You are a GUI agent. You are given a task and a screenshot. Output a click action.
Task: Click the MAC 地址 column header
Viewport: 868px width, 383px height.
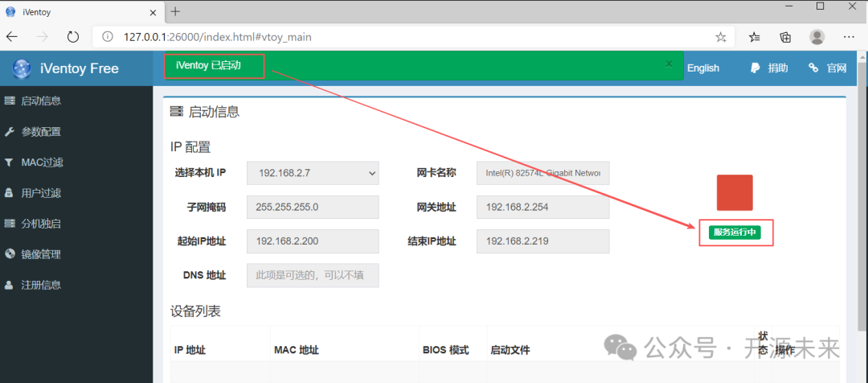(296, 350)
